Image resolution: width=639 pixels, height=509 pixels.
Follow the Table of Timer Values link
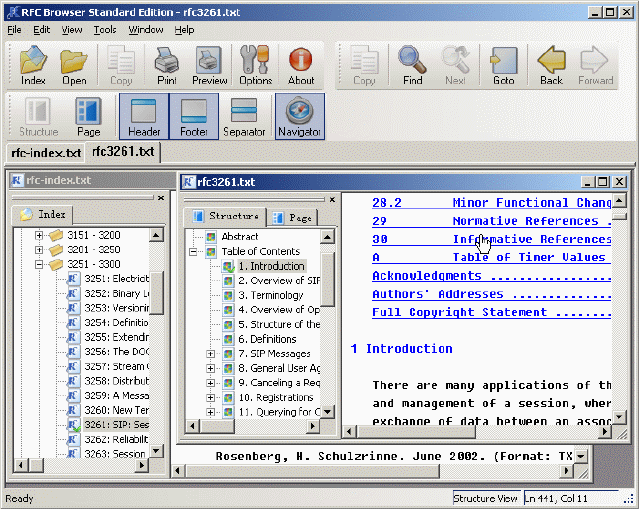(491, 257)
